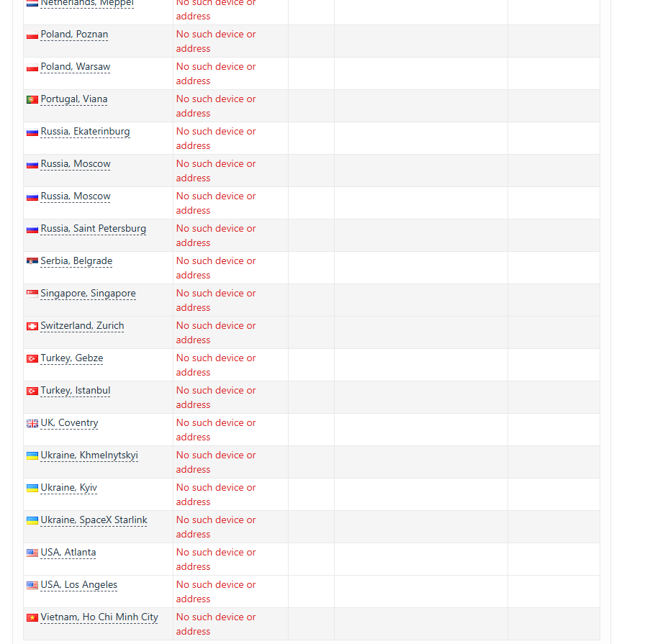Open the USA, Atlanta node link
This screenshot has width=650, height=644.
click(68, 553)
